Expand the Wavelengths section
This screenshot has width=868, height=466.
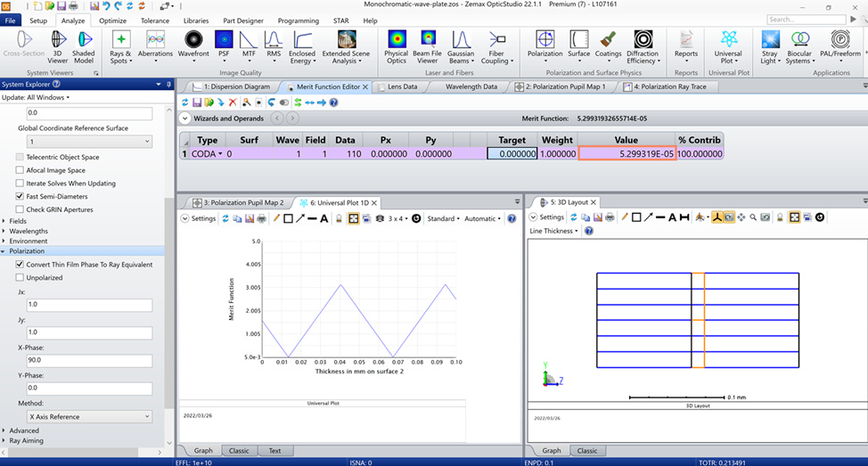click(29, 231)
